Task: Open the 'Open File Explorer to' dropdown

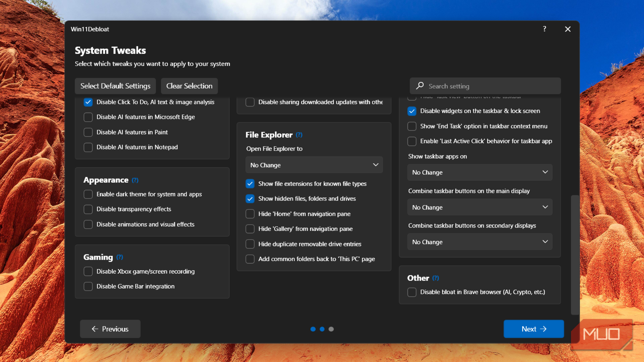Action: 314,165
